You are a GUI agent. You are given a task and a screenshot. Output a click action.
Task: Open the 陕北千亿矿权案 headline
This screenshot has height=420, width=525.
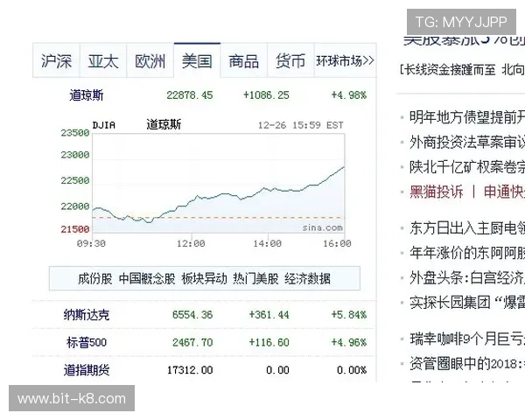pos(467,167)
